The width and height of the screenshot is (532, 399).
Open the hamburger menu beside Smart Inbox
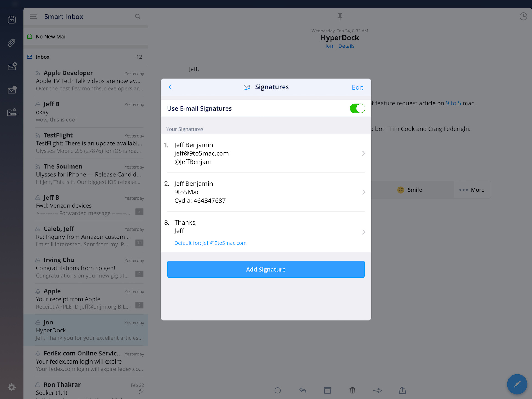34,17
